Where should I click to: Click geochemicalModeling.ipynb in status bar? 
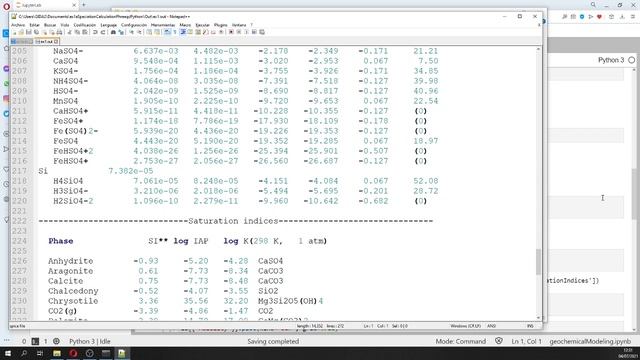coord(590,341)
